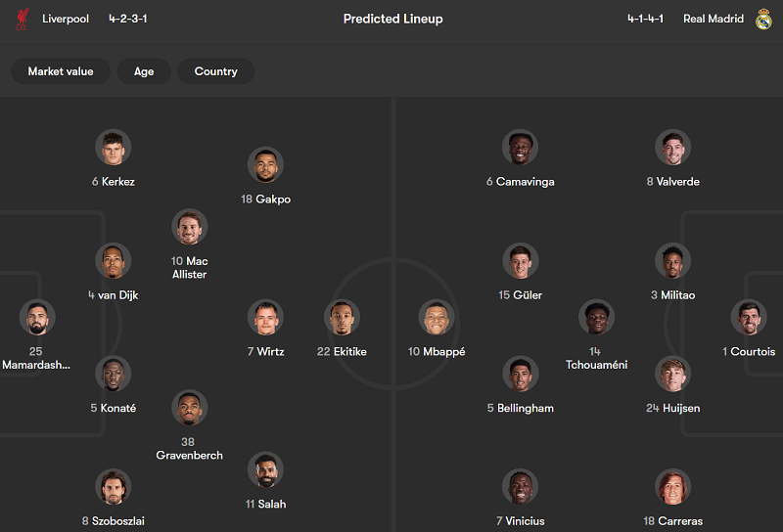This screenshot has height=532, width=783.
Task: Open Ekitike's player avatar
Action: [x=343, y=318]
